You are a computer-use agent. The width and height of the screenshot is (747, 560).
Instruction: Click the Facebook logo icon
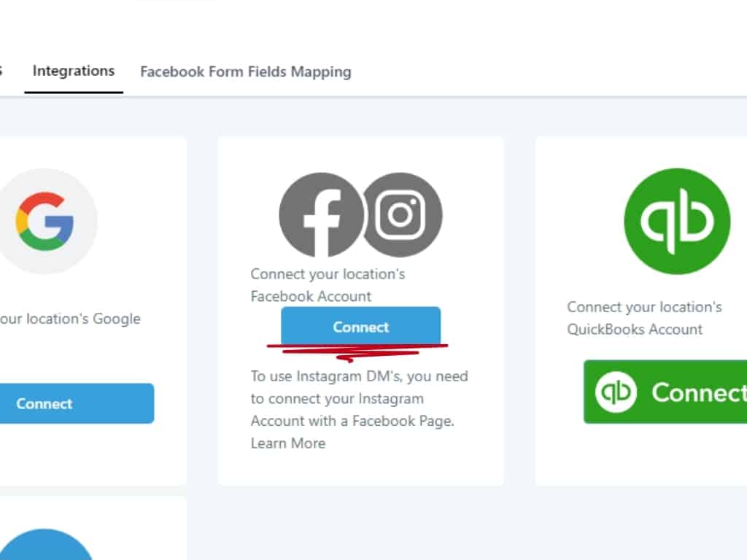(x=320, y=214)
